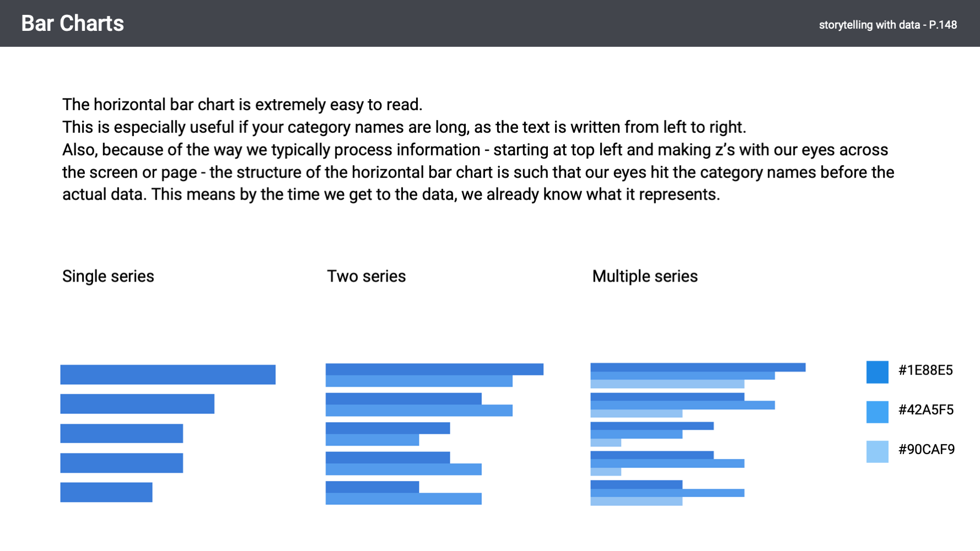The width and height of the screenshot is (980, 551).
Task: Click the bottom light bar in Two series chart
Action: click(403, 499)
